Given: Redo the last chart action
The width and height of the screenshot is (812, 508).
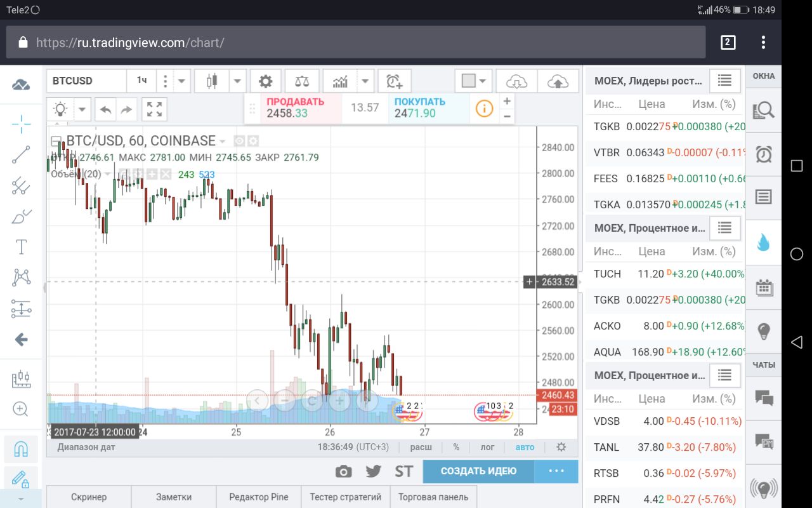Looking at the screenshot, I should [126, 109].
